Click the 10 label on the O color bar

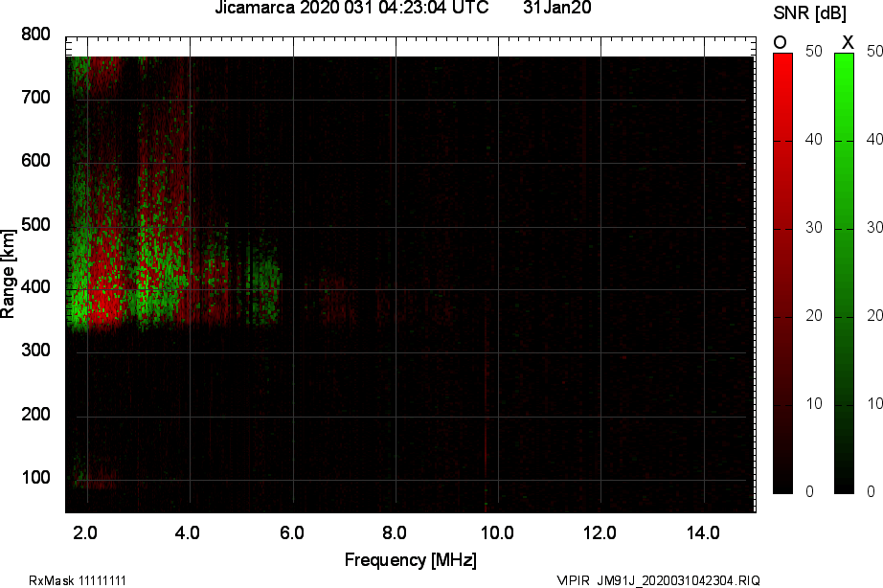click(x=813, y=403)
